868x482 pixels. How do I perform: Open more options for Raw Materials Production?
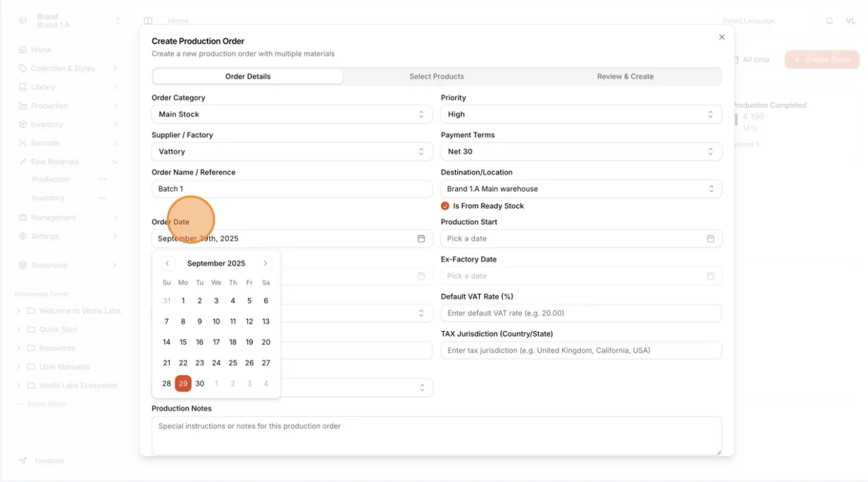(x=103, y=180)
